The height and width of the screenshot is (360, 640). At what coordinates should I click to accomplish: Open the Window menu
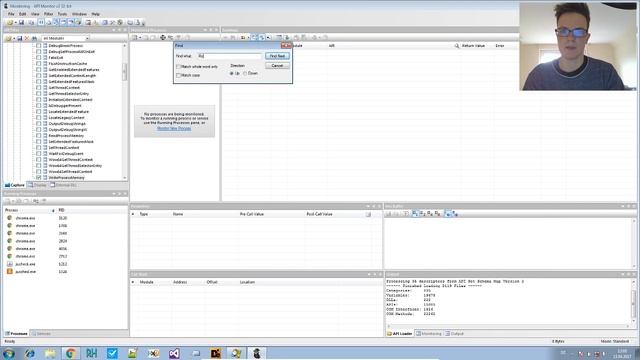coord(79,14)
